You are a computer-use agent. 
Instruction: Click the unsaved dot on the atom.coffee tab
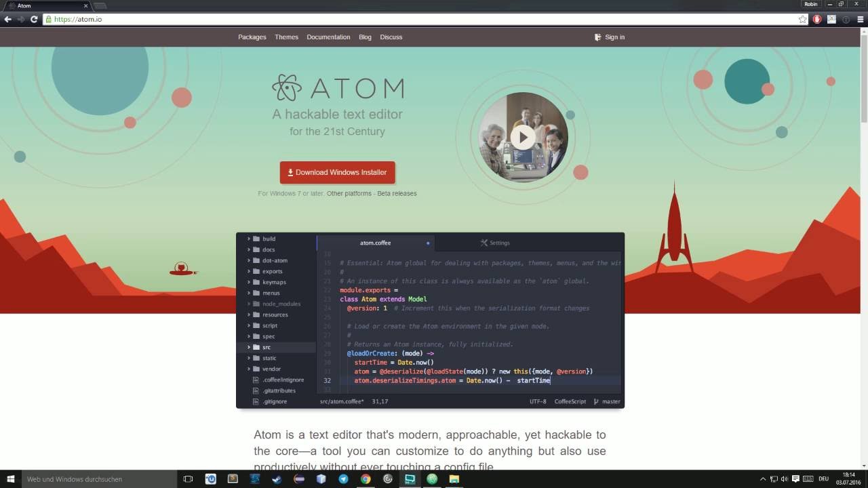pyautogui.click(x=428, y=243)
